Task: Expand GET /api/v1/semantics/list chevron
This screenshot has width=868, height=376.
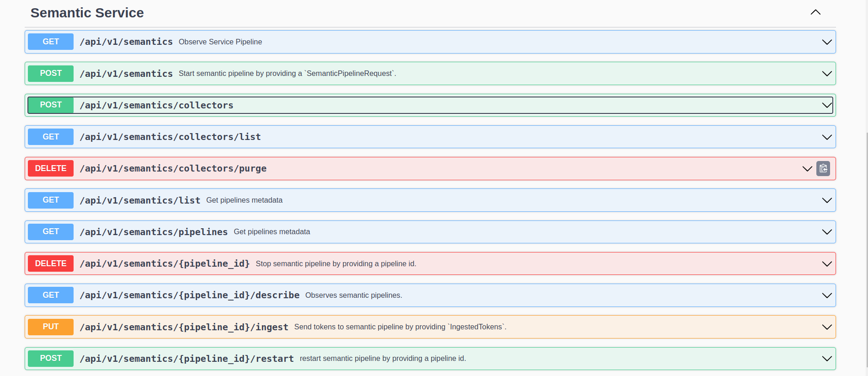Action: coord(827,200)
